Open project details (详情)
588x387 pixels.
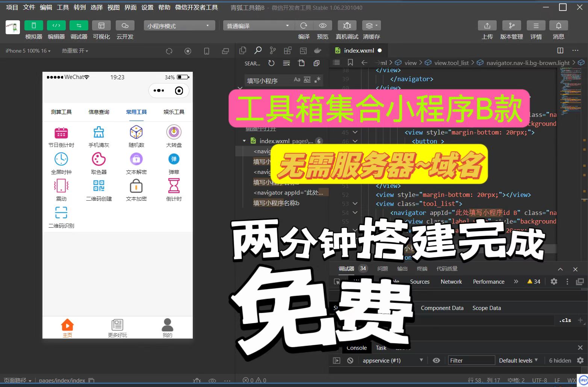tap(536, 26)
